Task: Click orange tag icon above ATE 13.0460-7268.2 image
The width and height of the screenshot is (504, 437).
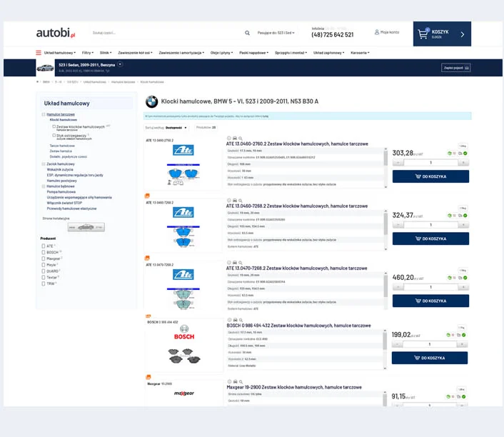Action: pos(147,196)
